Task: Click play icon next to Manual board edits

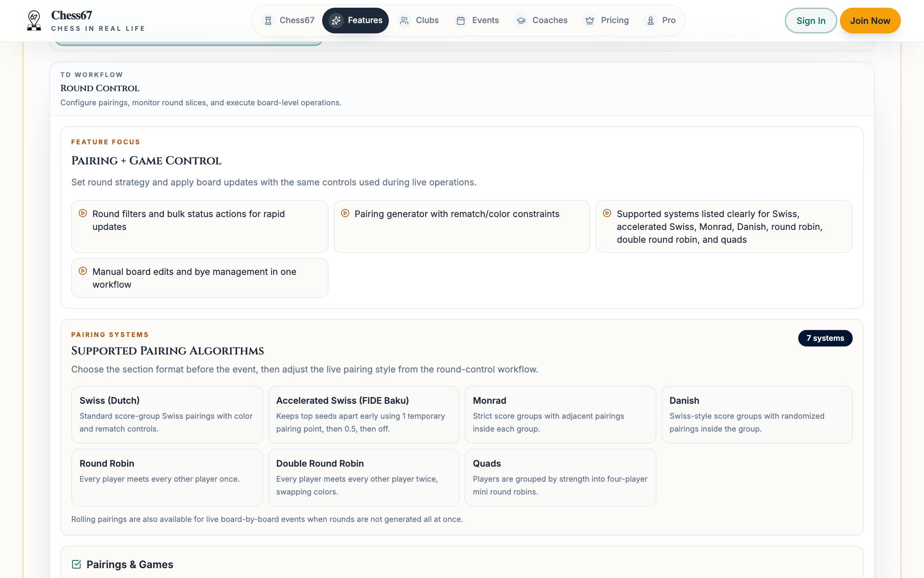Action: (83, 271)
